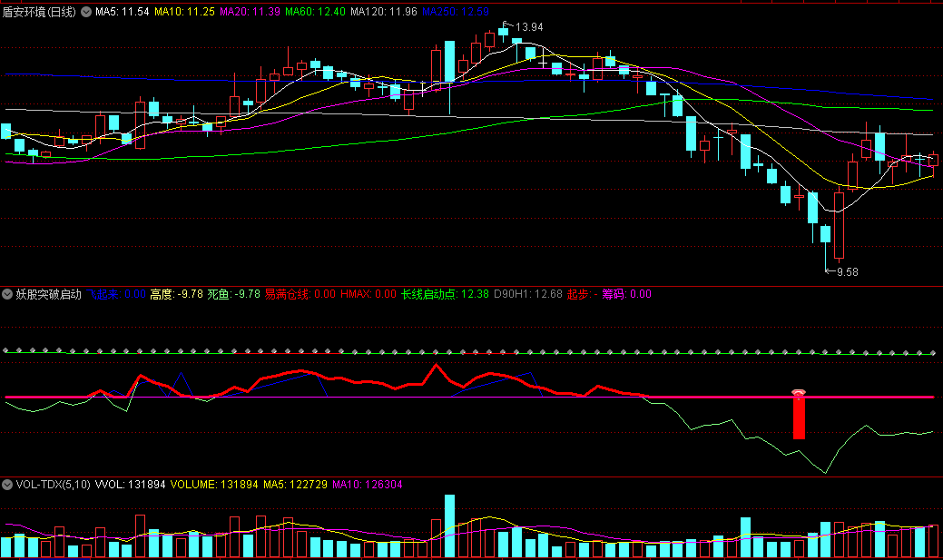Click the VOLUME: 131894 value
The width and height of the screenshot is (943, 560).
click(214, 484)
